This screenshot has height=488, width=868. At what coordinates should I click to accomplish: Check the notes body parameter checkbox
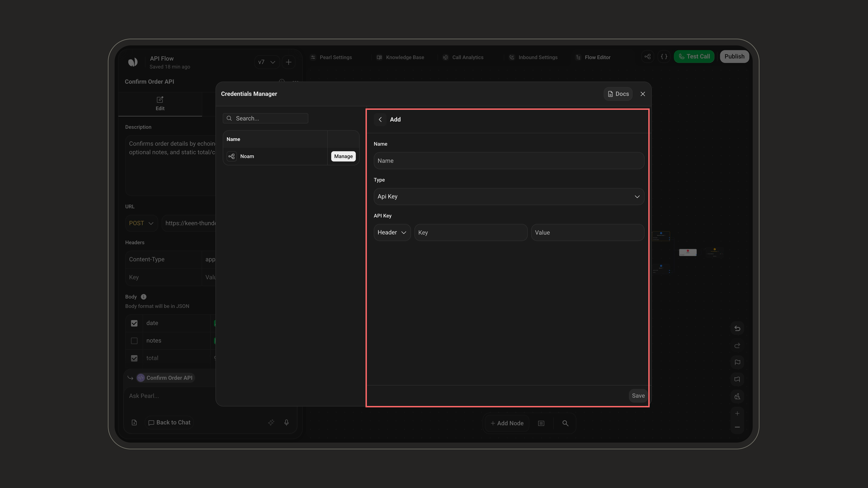(x=134, y=341)
